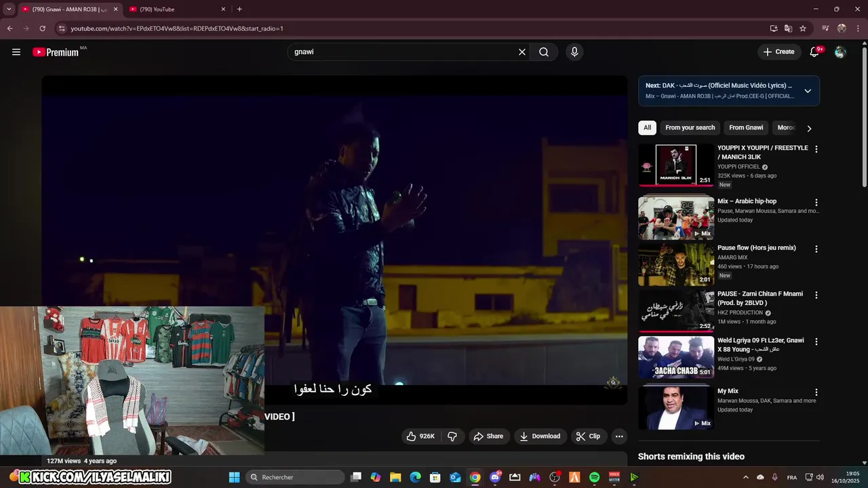Open Chrome profile avatar
868x488 pixels.
tap(842, 28)
